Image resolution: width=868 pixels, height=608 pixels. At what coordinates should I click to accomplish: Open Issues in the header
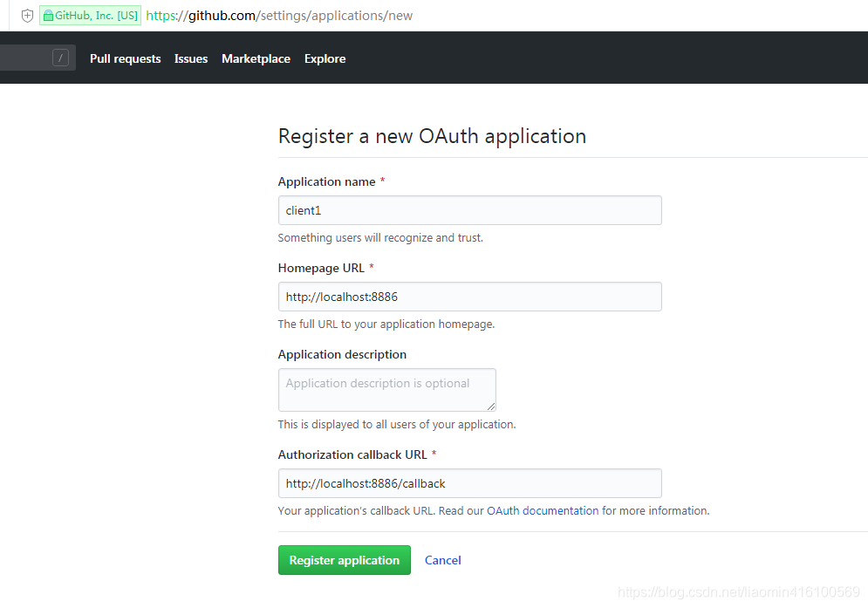(191, 58)
